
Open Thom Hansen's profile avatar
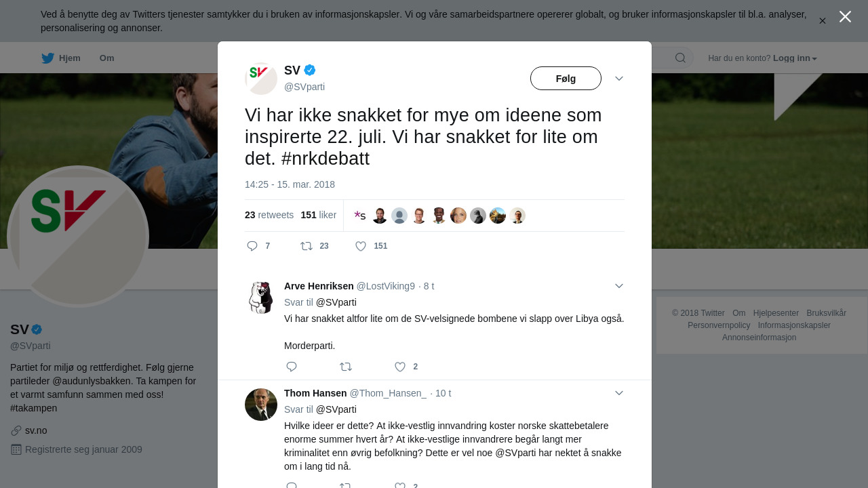(x=261, y=405)
